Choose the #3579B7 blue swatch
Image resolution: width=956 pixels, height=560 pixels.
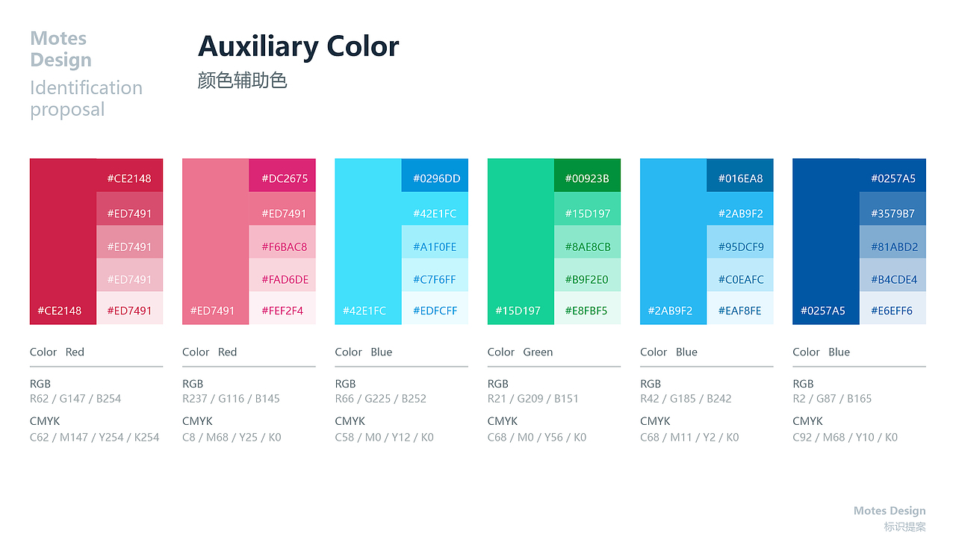tap(893, 208)
